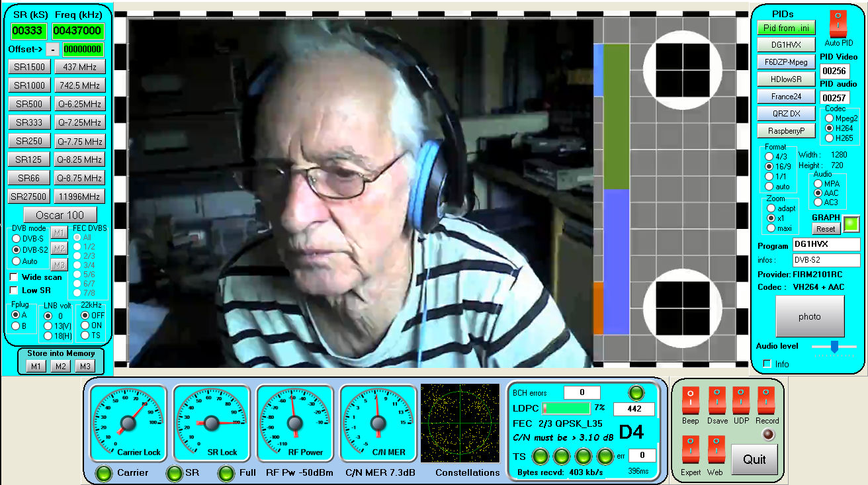Click the RF Power gauge
Viewport: 868px width, 485px height.
click(295, 423)
